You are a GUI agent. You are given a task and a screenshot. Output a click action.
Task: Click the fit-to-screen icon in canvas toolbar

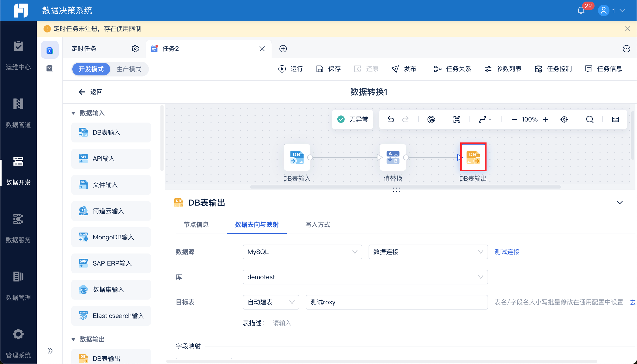457,119
